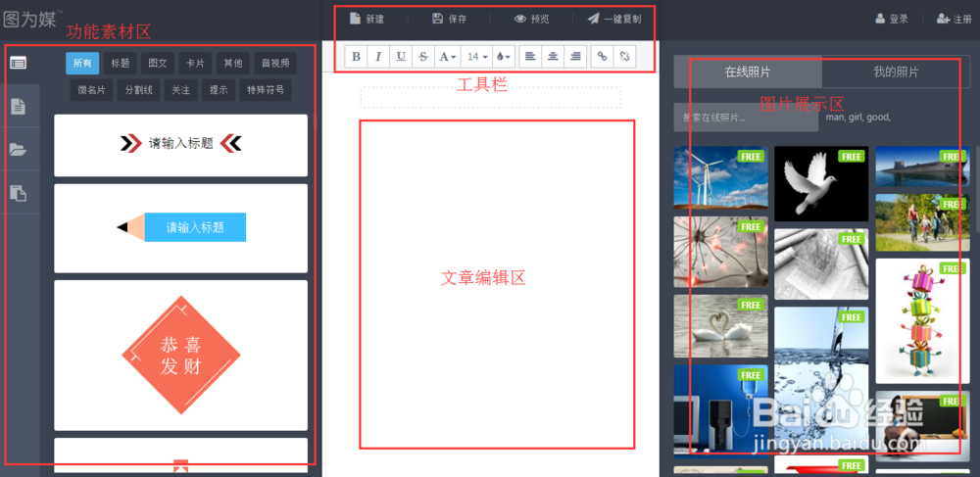Select the neuron cells photo
980x477 pixels.
(x=720, y=253)
